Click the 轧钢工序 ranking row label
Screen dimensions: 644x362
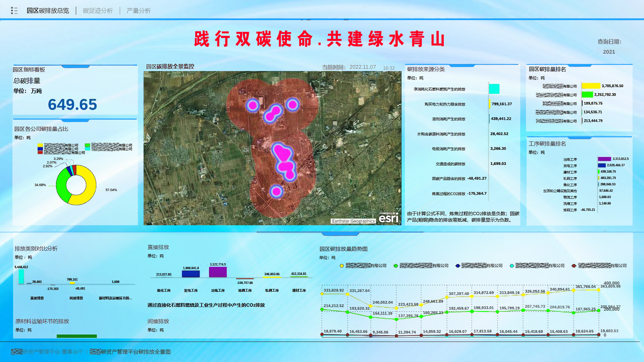[x=570, y=178]
